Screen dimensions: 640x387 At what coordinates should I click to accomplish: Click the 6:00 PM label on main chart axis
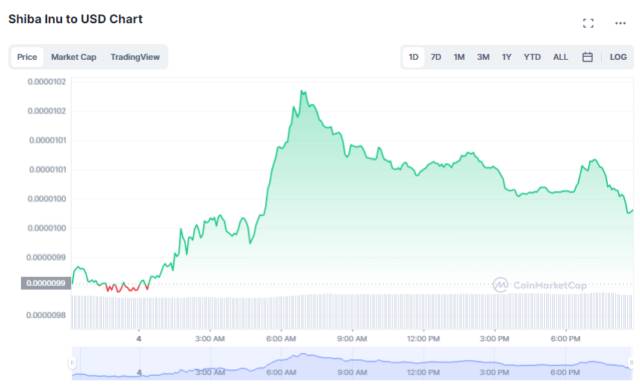(x=565, y=338)
